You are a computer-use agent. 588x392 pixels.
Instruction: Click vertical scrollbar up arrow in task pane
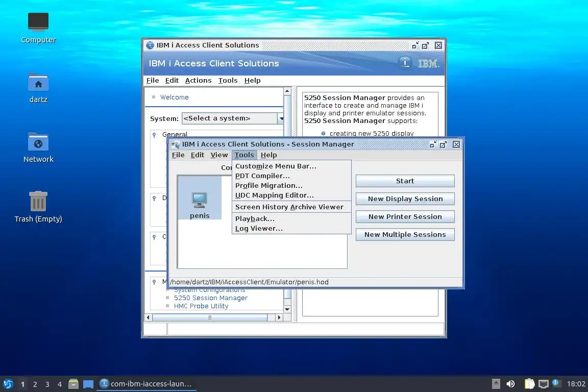click(x=287, y=91)
